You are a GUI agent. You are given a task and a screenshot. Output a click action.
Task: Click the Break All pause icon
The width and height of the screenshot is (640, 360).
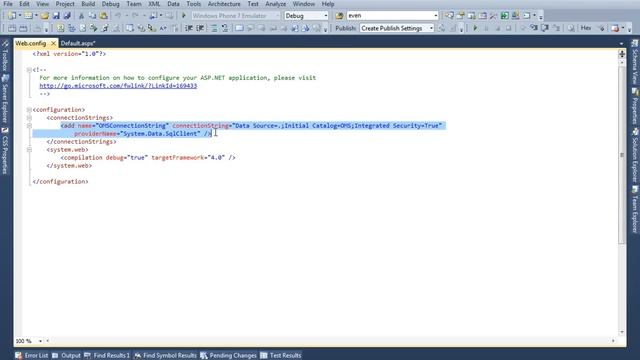pyautogui.click(x=486, y=28)
